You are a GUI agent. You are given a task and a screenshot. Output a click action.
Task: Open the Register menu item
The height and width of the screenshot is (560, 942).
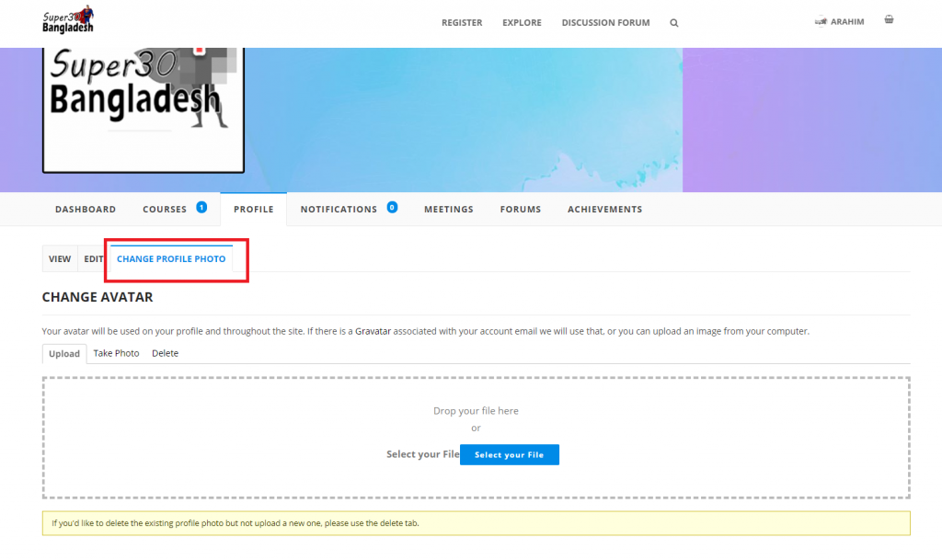(x=462, y=23)
